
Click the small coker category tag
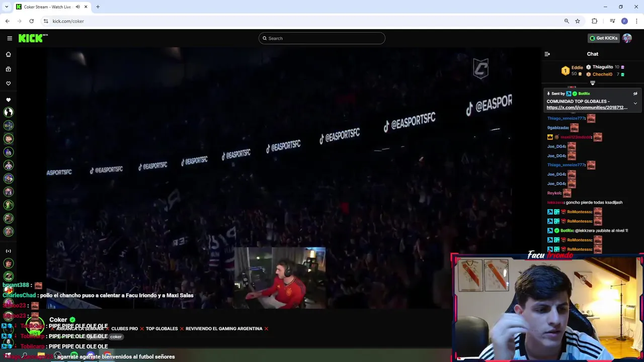pos(116,337)
